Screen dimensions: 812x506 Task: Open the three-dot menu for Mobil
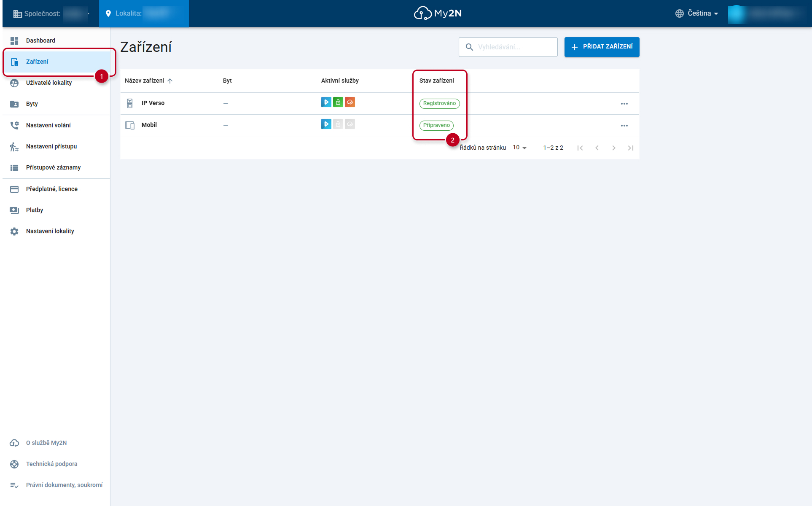[x=624, y=126]
